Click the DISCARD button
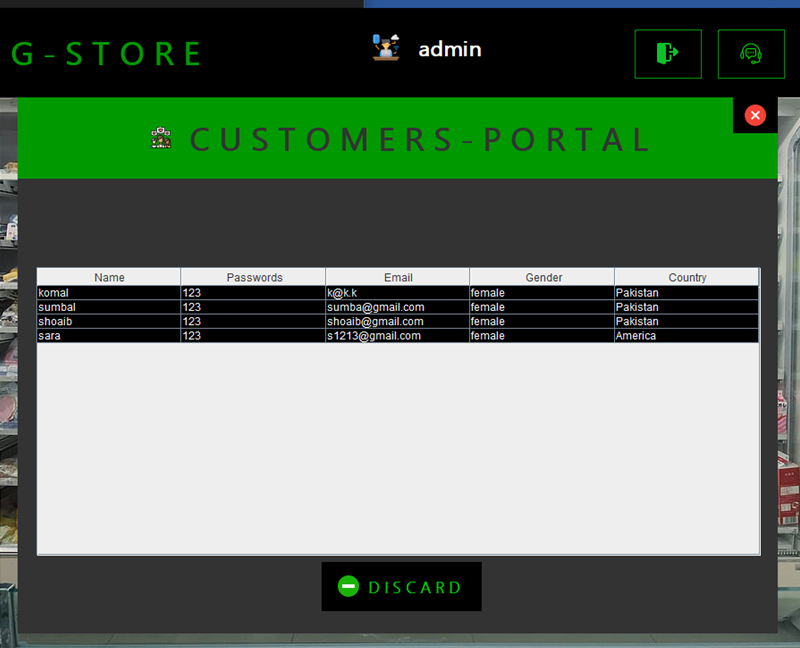This screenshot has width=800, height=648. pyautogui.click(x=402, y=586)
